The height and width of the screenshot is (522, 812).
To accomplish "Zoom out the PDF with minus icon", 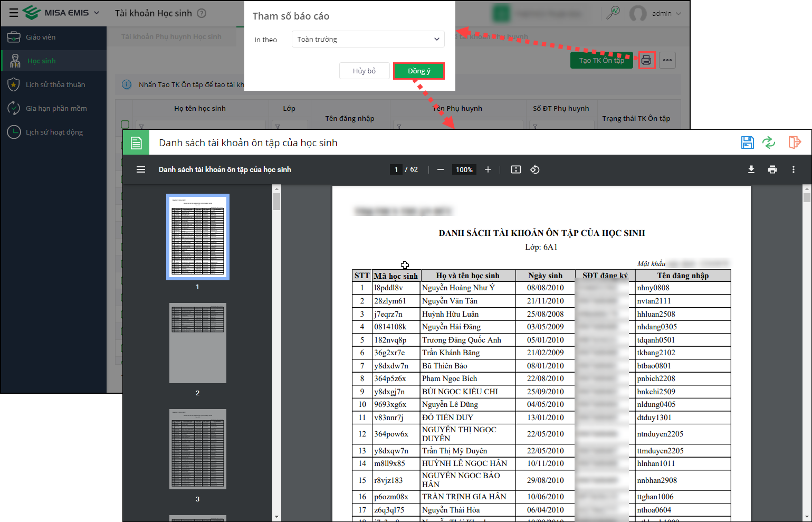I will [x=441, y=169].
